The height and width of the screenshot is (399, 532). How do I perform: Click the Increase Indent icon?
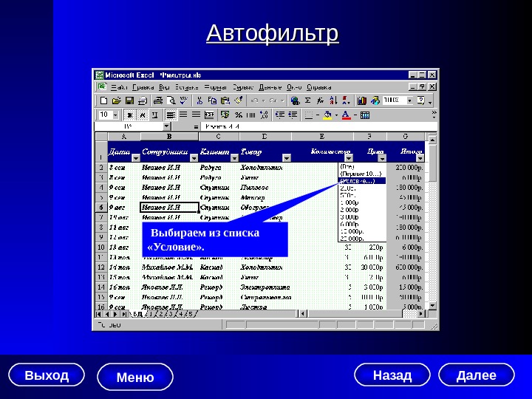click(x=293, y=115)
